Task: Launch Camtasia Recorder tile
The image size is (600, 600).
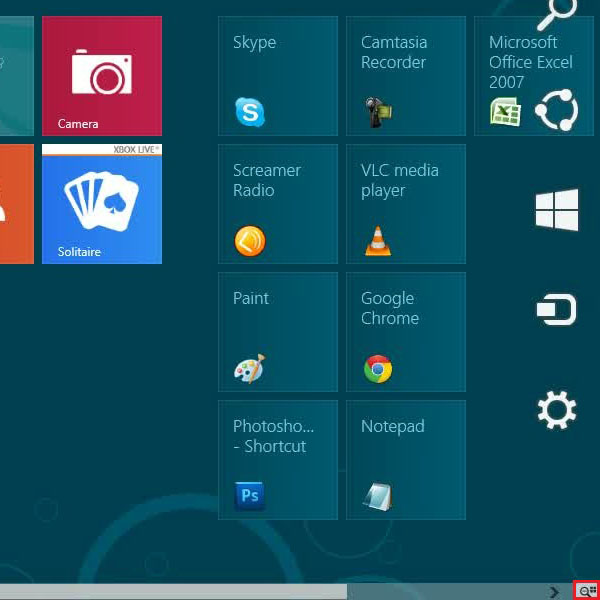Action: pos(406,76)
